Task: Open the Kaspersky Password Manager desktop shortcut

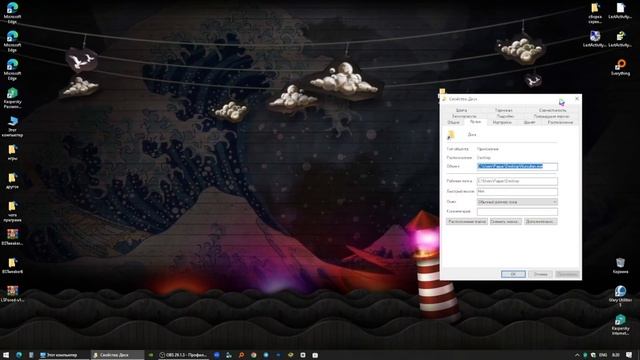Action: pos(12,98)
